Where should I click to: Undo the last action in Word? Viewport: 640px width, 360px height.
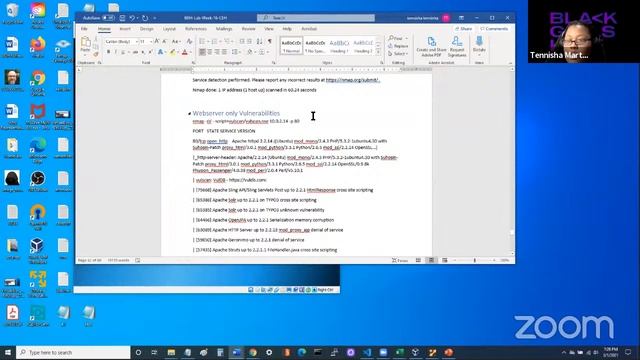(x=132, y=18)
